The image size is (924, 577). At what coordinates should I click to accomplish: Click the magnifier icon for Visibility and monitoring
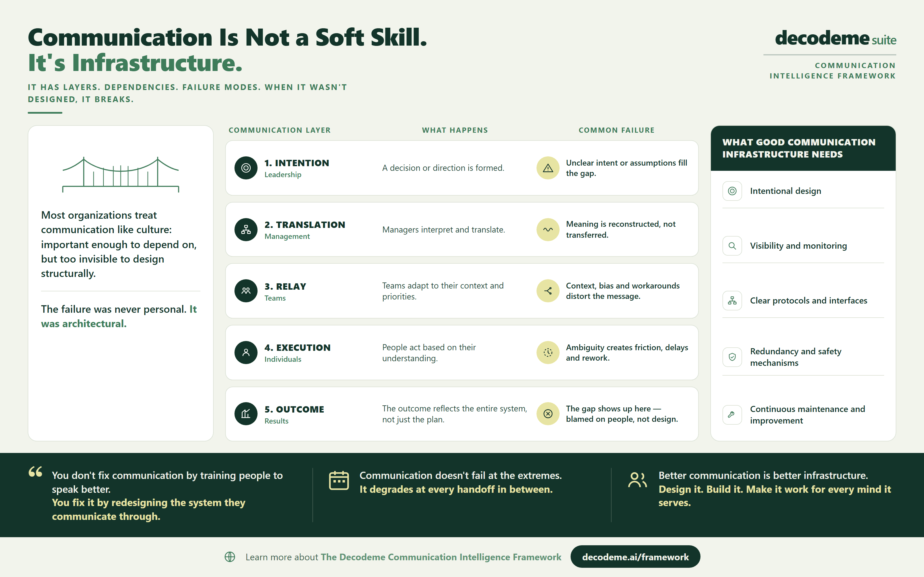(732, 246)
